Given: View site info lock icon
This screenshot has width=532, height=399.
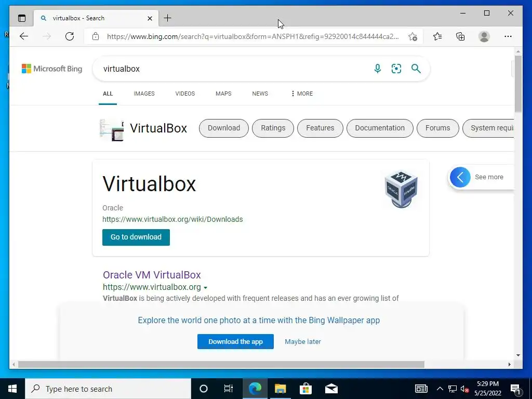Looking at the screenshot, I should 96,36.
